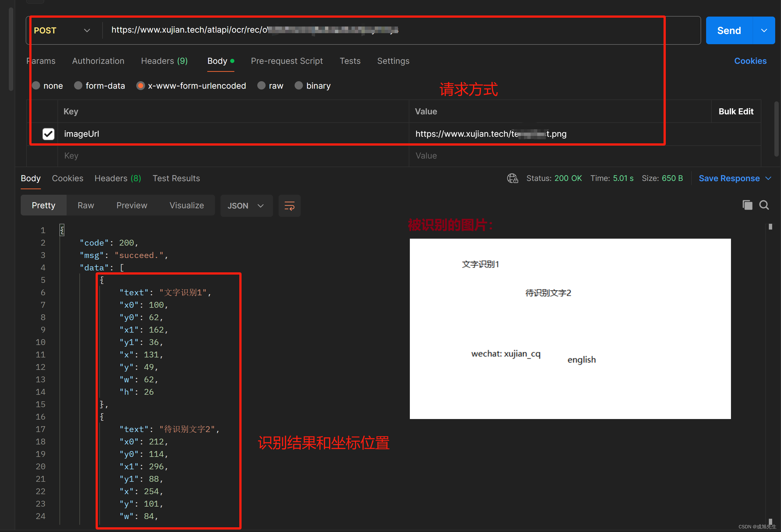Image resolution: width=781 pixels, height=532 pixels.
Task: Open the request Settings tab
Action: tap(393, 61)
